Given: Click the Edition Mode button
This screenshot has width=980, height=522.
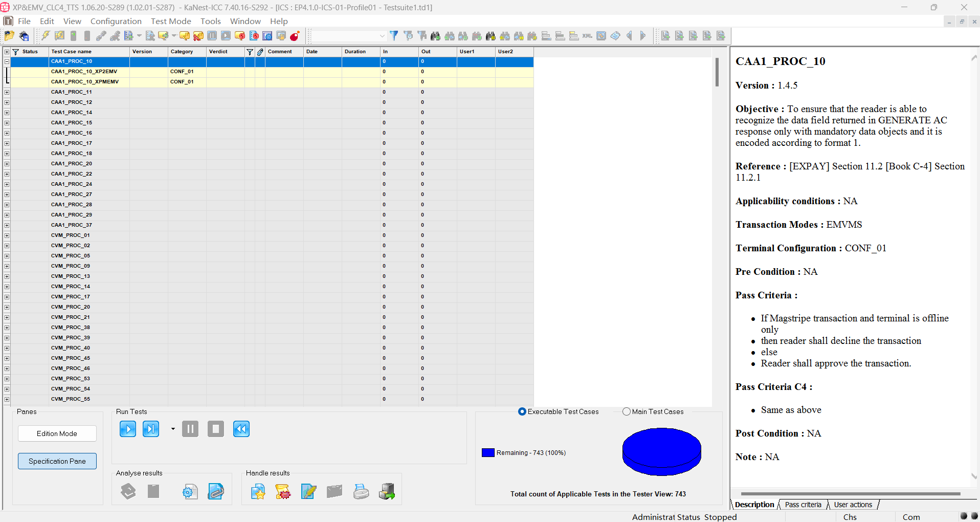Looking at the screenshot, I should coord(57,433).
